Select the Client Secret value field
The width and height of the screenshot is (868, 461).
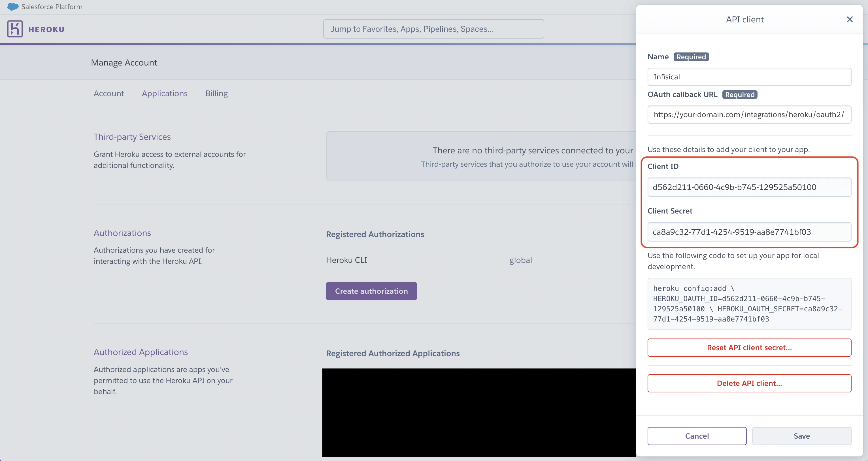(749, 232)
